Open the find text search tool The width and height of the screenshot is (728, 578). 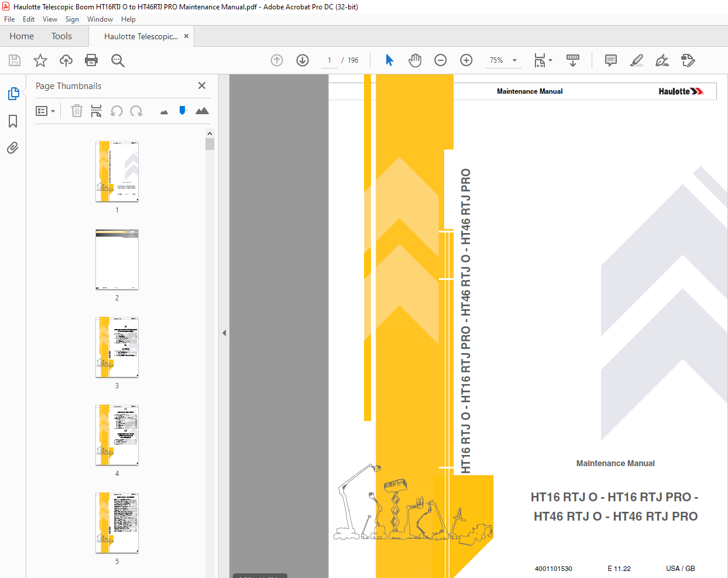118,60
